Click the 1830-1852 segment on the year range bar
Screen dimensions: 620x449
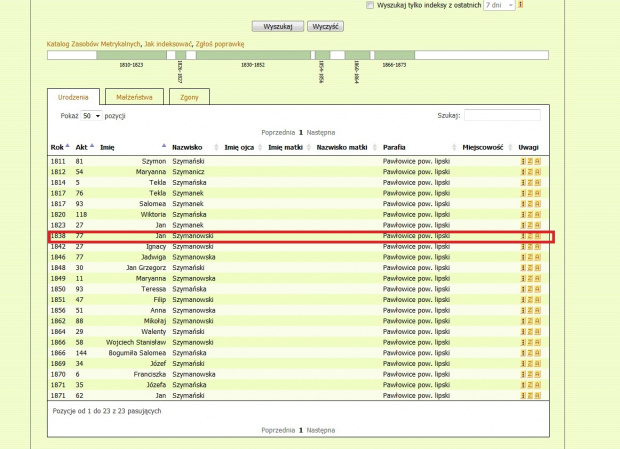252,57
